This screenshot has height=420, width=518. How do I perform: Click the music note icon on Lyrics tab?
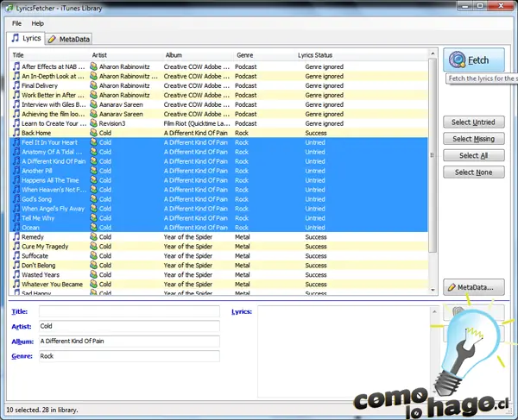[x=16, y=38]
